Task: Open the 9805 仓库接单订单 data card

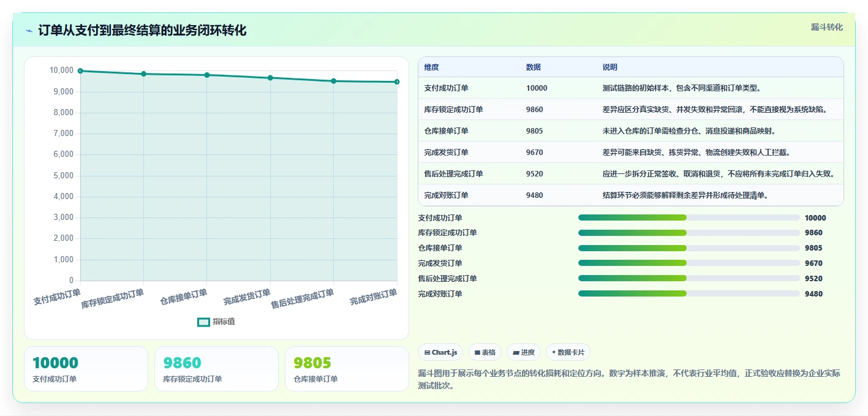Action: pos(347,369)
